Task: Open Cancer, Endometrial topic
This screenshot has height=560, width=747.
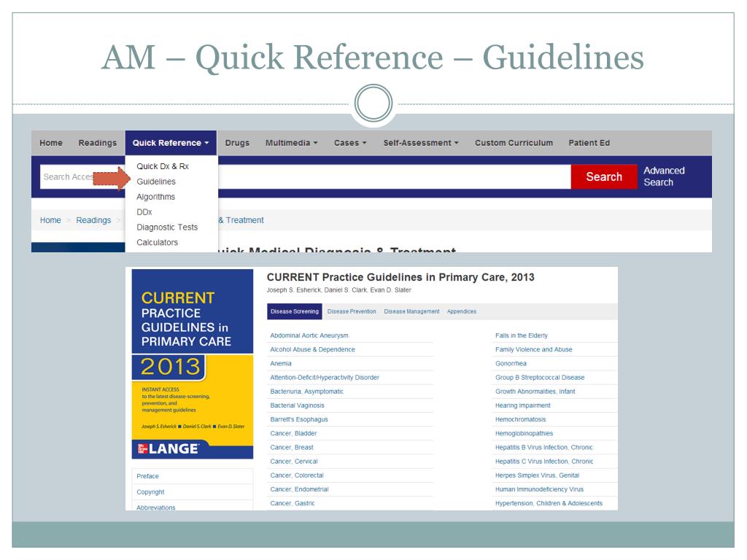Action: (x=299, y=489)
